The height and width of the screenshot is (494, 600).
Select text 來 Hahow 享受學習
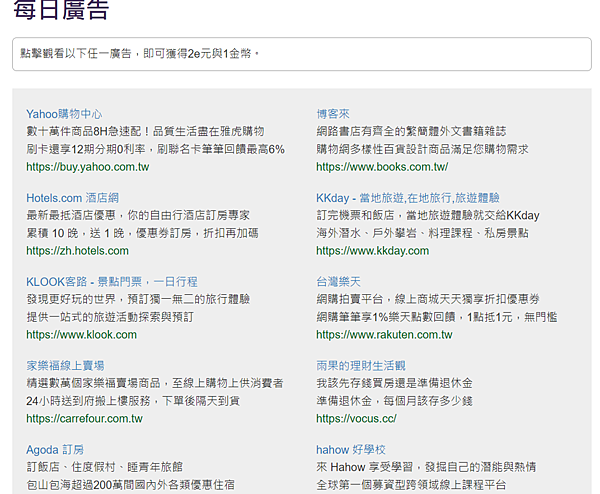coord(365,467)
